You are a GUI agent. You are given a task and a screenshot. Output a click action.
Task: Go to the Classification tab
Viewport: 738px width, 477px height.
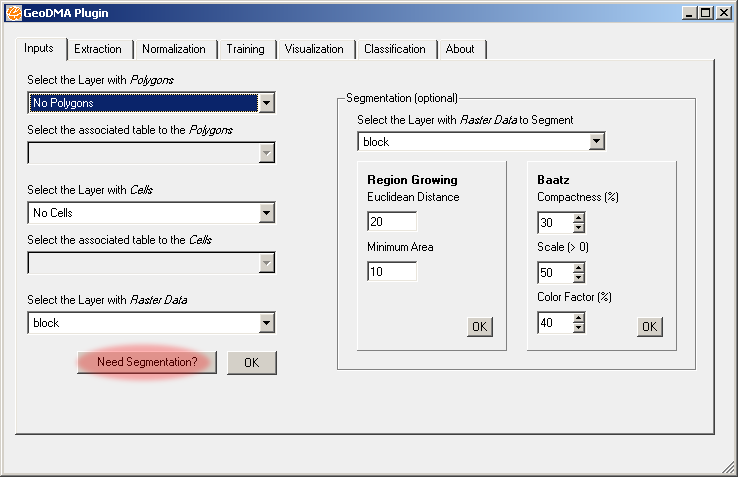[x=394, y=49]
